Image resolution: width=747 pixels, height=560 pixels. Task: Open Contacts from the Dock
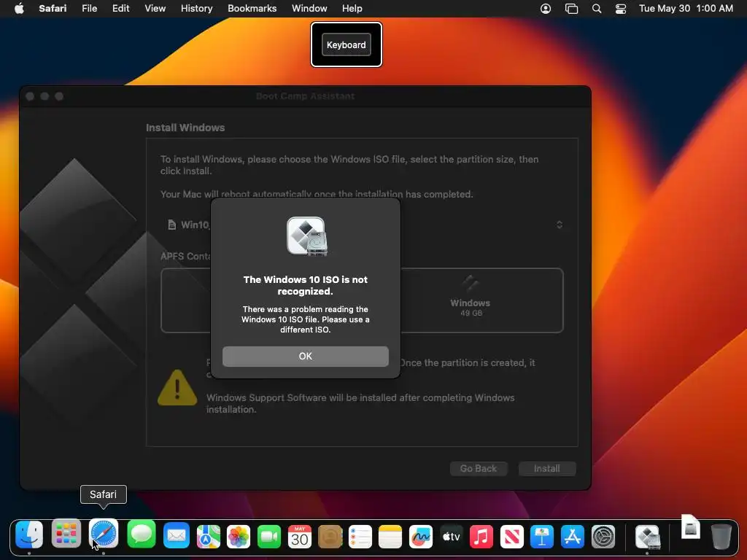tap(330, 537)
